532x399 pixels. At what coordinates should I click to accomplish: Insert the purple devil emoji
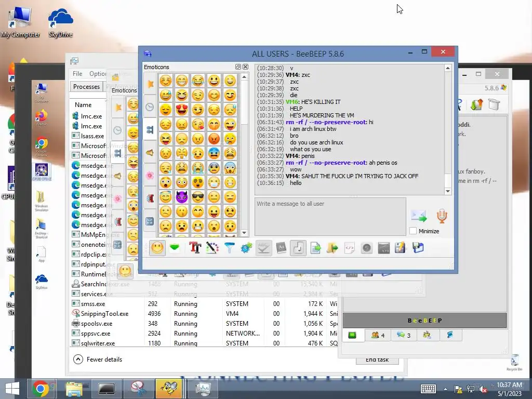coord(182,197)
